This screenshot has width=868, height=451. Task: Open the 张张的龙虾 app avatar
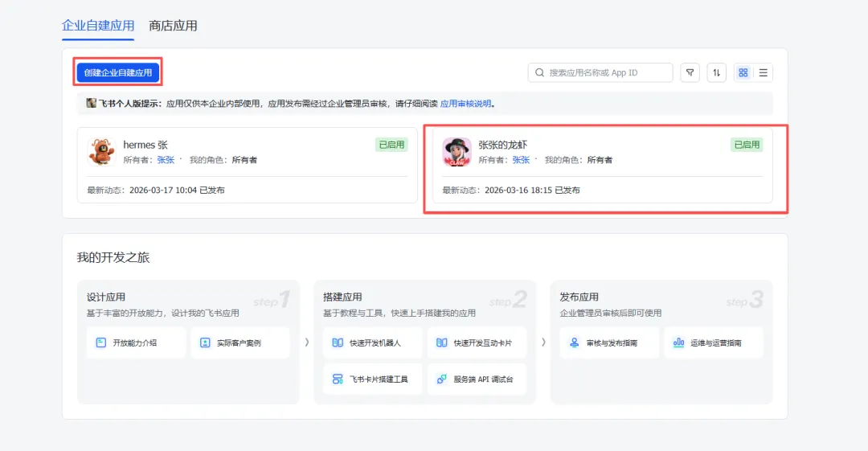457,152
